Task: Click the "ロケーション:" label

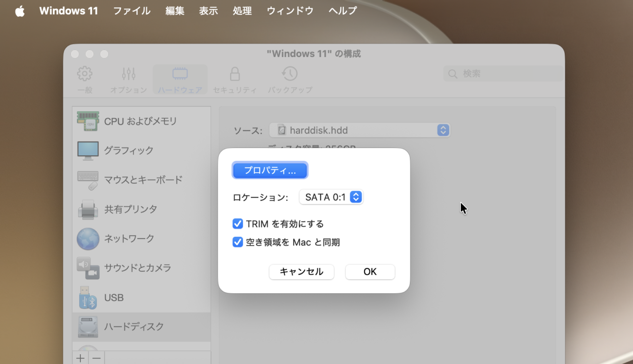Action: (x=260, y=198)
